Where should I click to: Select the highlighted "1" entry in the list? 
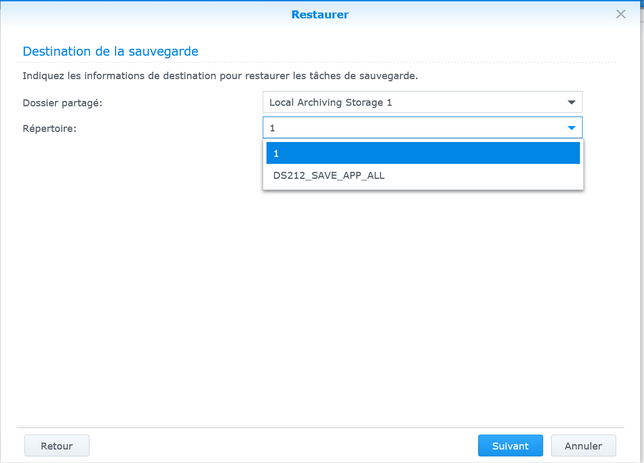click(x=423, y=153)
